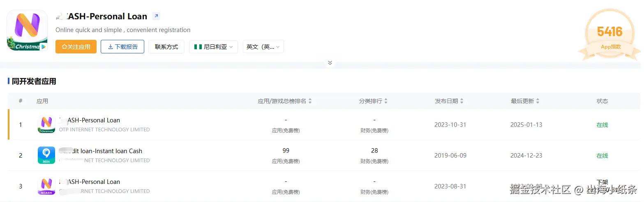Viewport: 644px width, 202px height.
Task: Click category rank value 28
Action: click(x=374, y=151)
